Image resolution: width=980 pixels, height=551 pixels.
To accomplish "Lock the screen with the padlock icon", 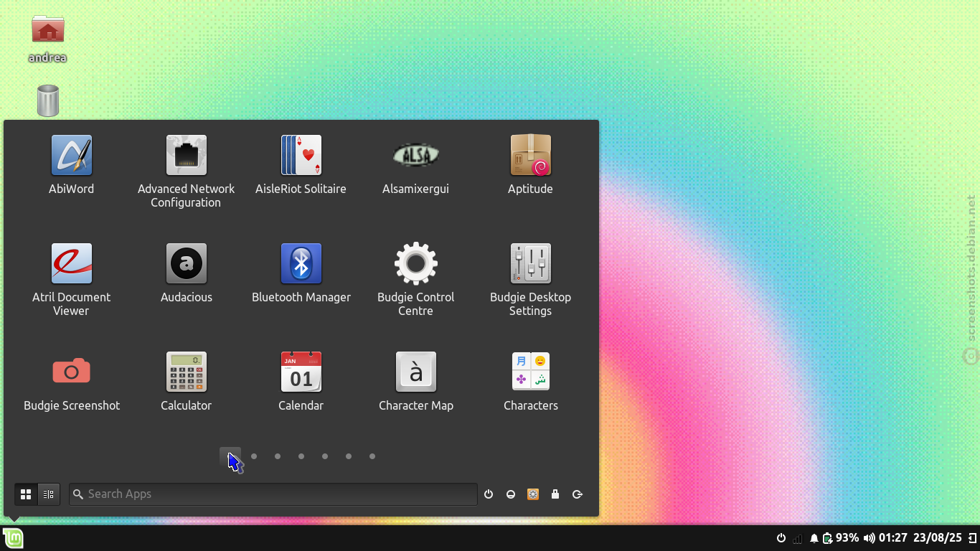I will [555, 494].
